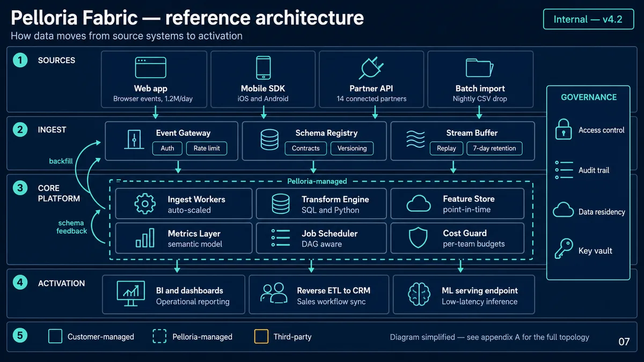This screenshot has width=644, height=362.
Task: Click the Ingest Workers gear icon
Action: point(144,204)
